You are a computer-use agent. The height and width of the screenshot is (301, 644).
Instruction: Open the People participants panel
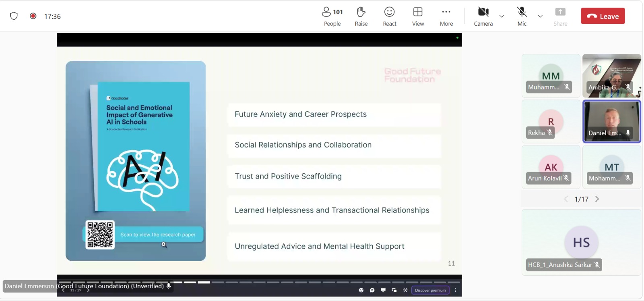click(332, 17)
